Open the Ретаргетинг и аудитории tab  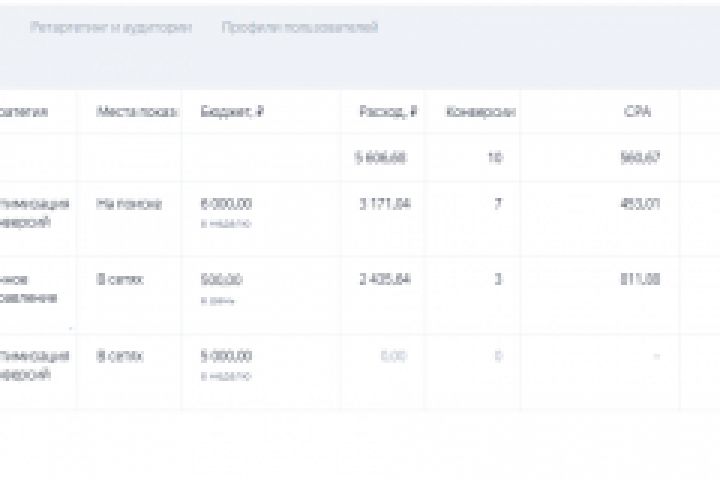(x=111, y=28)
